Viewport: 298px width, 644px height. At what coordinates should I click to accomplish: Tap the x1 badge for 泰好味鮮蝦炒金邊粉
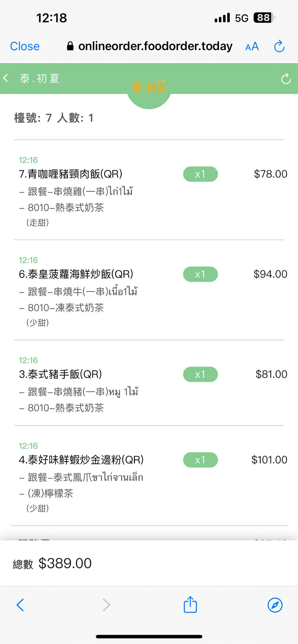[x=200, y=460]
